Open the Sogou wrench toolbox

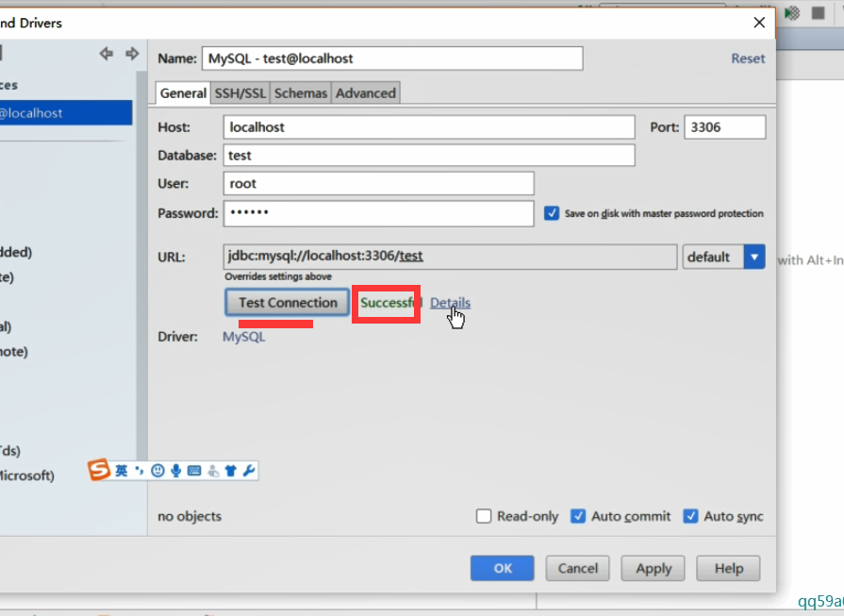(x=249, y=471)
